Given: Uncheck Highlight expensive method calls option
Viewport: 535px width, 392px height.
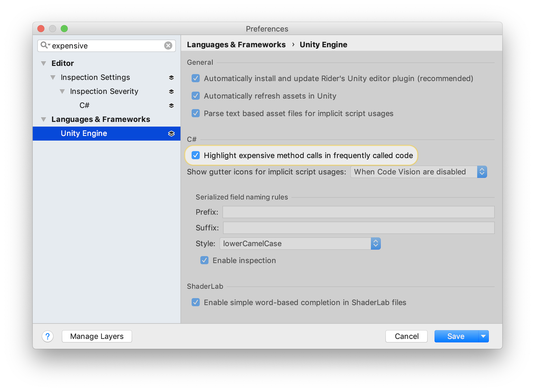Looking at the screenshot, I should 196,155.
